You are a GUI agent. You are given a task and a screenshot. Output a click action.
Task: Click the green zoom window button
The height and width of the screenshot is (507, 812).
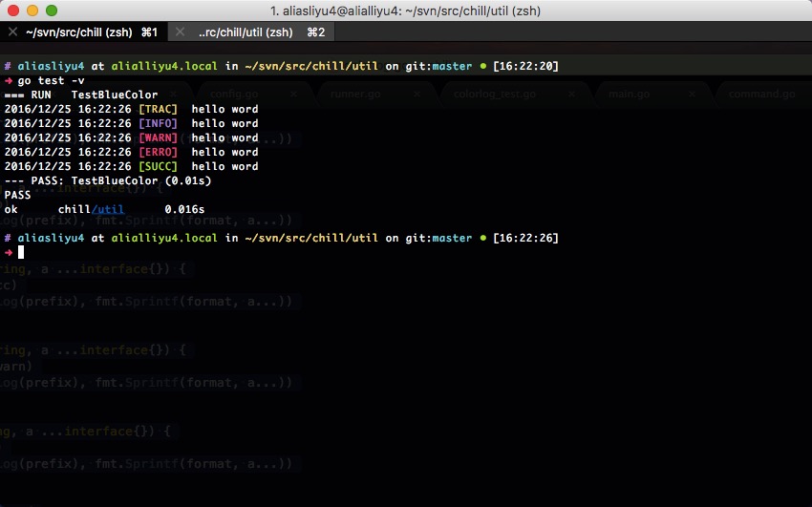point(52,11)
